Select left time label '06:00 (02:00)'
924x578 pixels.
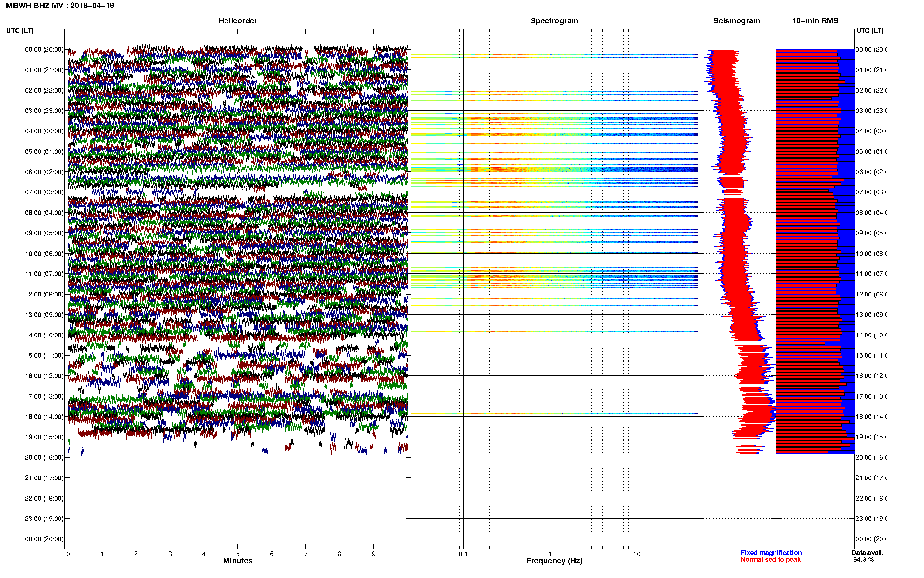44,172
